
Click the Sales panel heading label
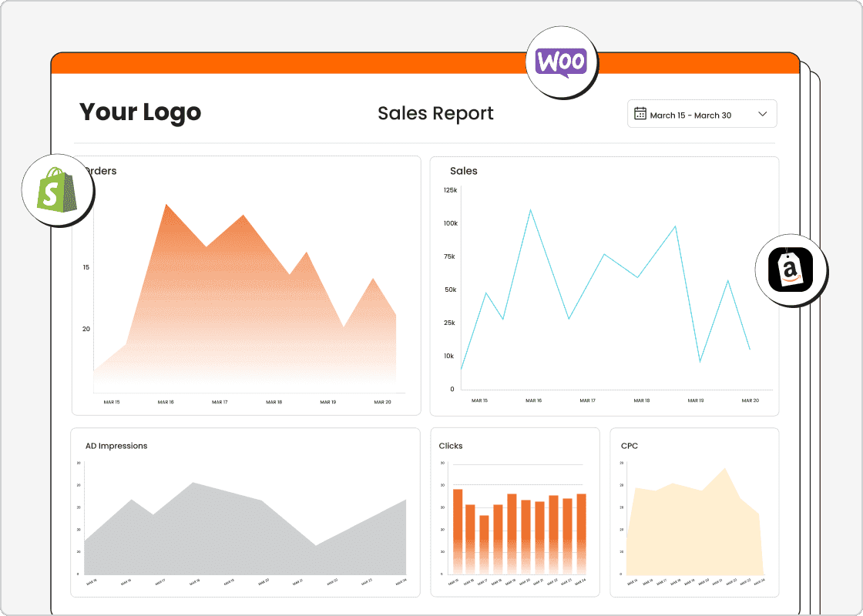464,171
